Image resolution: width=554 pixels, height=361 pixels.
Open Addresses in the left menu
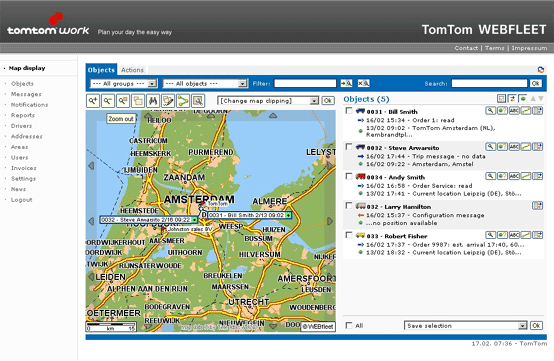pos(26,137)
